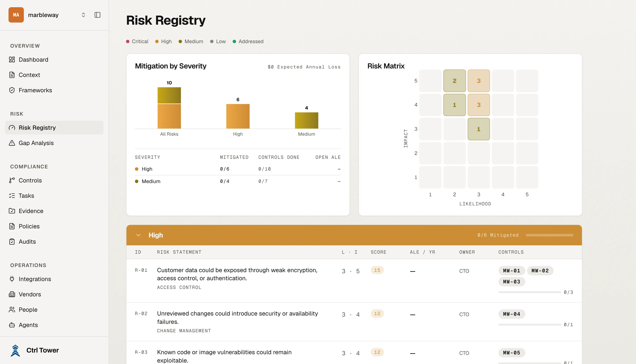Select matrix cell likelihood 2 impact 5

click(454, 81)
